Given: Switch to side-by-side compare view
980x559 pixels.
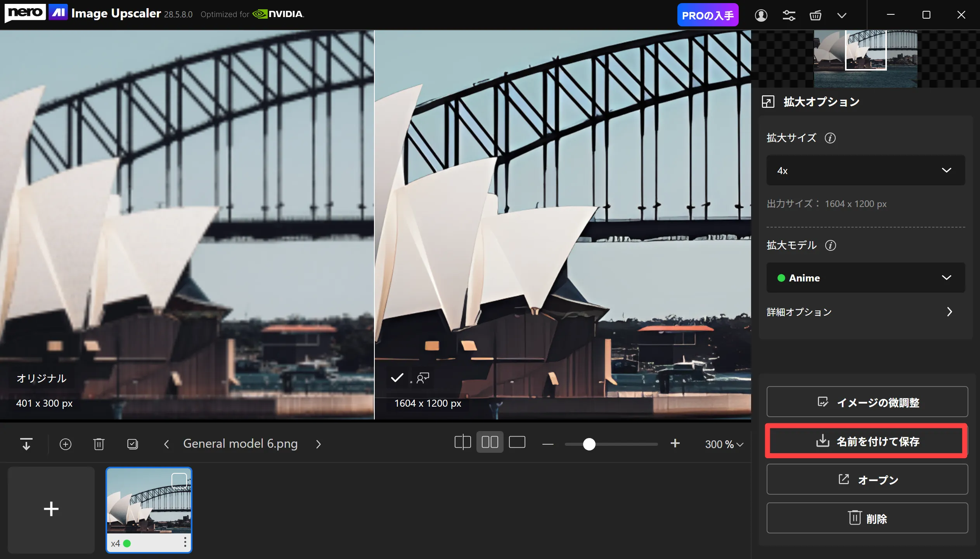Looking at the screenshot, I should (x=490, y=442).
